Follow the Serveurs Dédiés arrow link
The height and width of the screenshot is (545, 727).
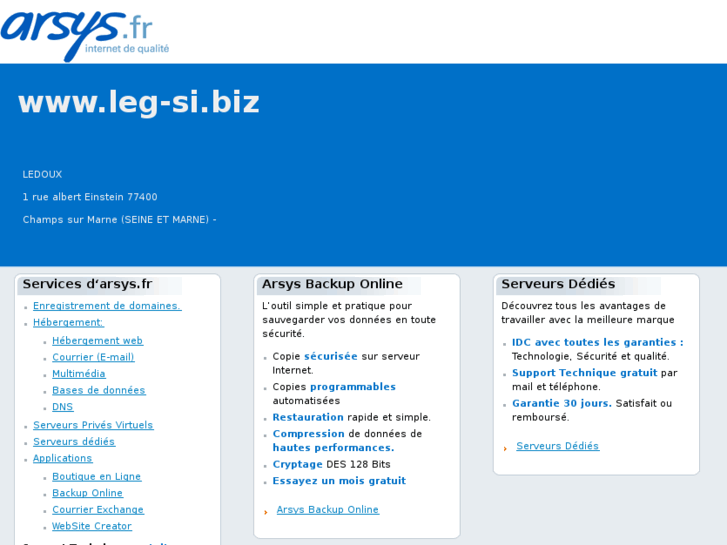558,446
